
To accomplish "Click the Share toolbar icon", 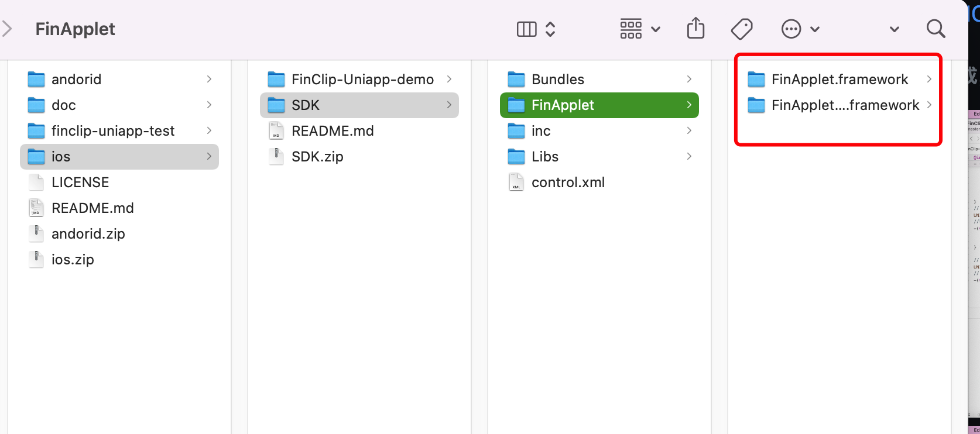I will click(x=695, y=29).
